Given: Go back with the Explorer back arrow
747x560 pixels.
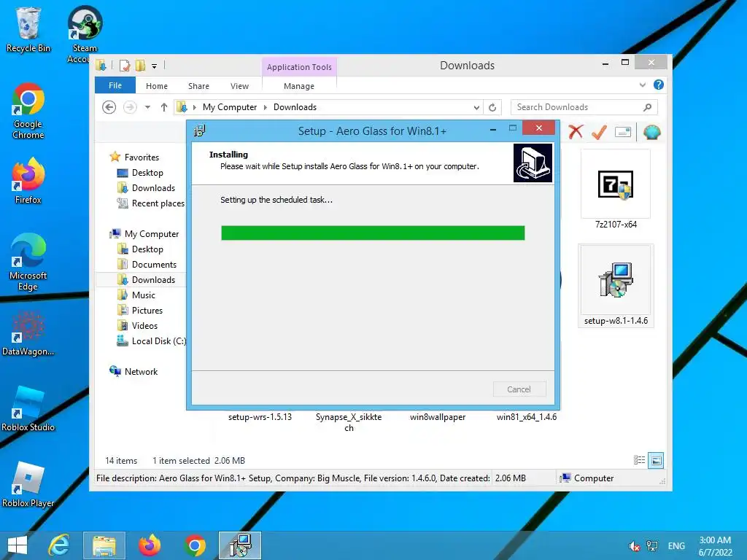Looking at the screenshot, I should pos(109,107).
